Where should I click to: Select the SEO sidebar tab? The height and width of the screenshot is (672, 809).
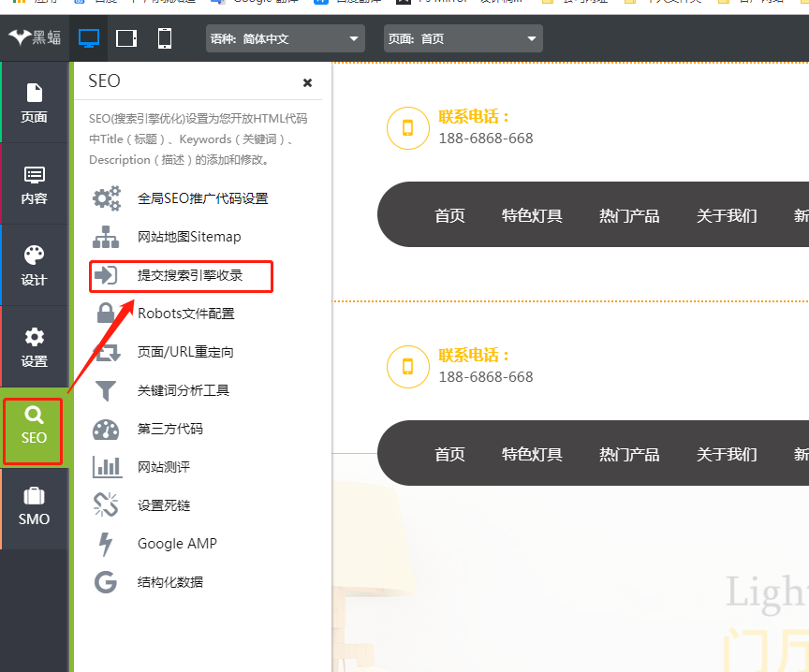(x=34, y=428)
